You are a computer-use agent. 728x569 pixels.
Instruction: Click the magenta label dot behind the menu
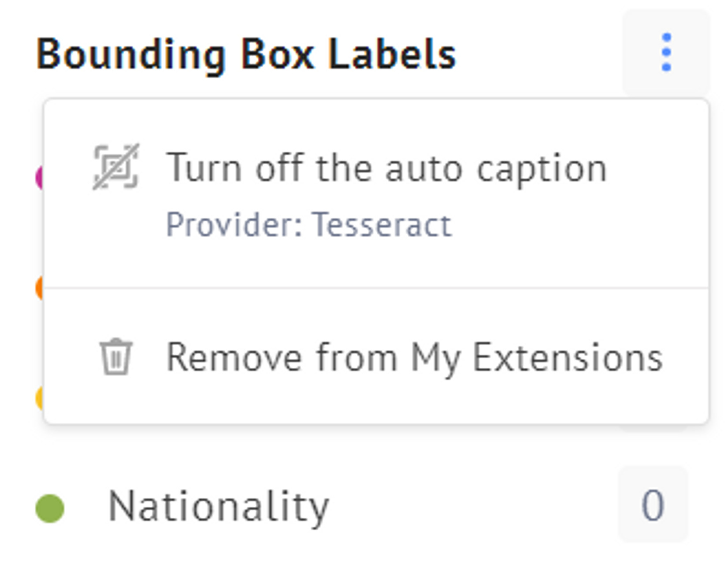point(40,177)
